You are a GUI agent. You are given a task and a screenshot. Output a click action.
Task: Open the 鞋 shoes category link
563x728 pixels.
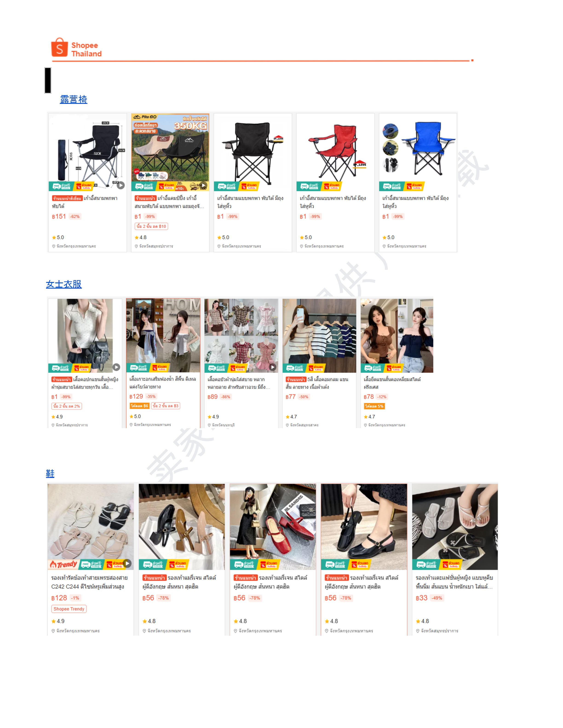[x=50, y=473]
